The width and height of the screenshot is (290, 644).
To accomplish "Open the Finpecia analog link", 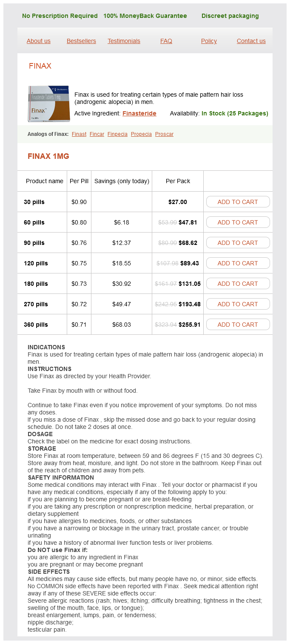I will pos(117,134).
